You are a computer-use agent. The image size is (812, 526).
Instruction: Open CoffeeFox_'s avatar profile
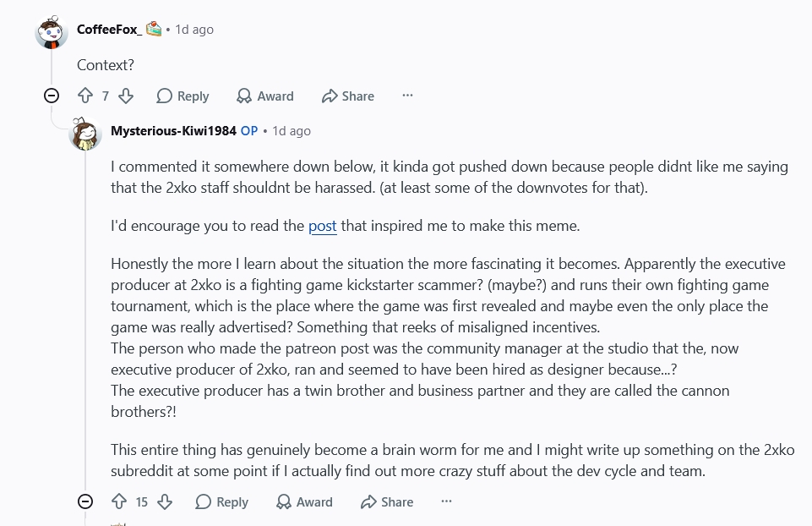(52, 32)
